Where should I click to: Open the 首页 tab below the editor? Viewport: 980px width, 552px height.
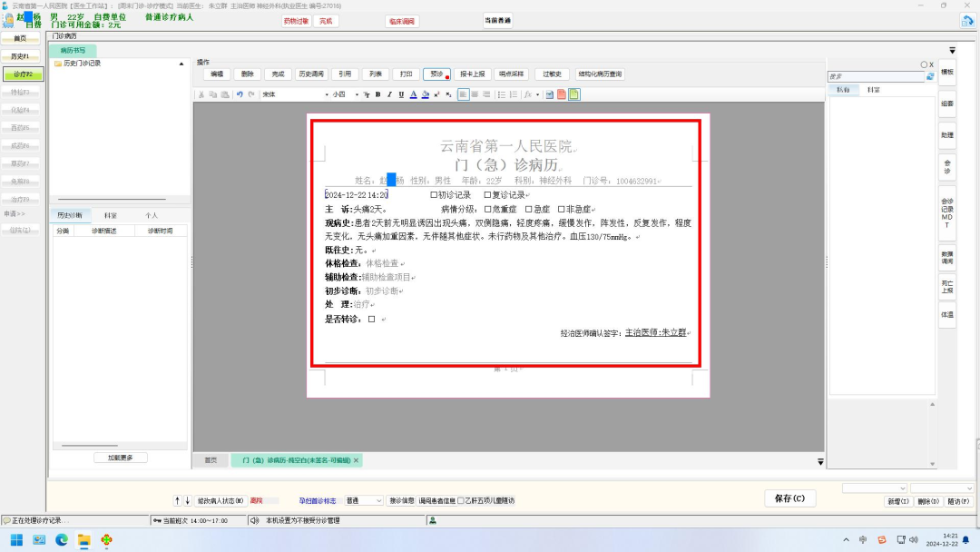[211, 460]
